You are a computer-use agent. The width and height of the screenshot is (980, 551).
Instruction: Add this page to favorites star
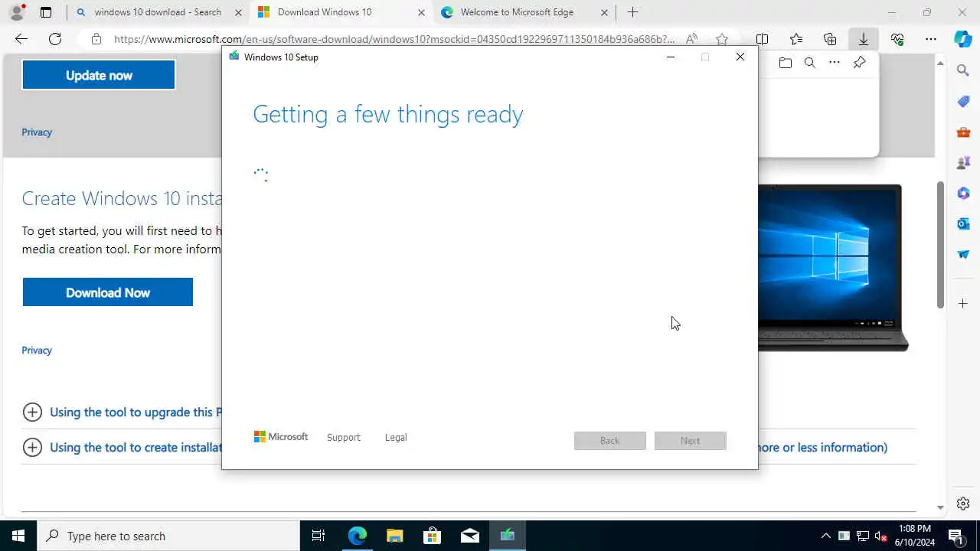tap(722, 39)
